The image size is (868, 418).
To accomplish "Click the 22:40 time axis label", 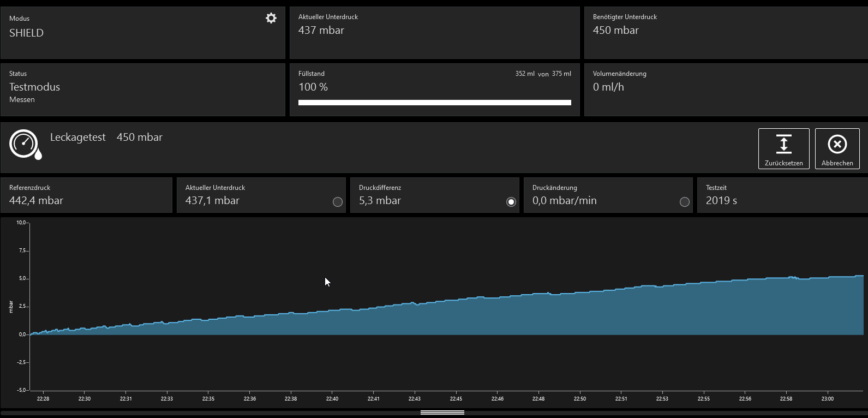I will pyautogui.click(x=332, y=399).
